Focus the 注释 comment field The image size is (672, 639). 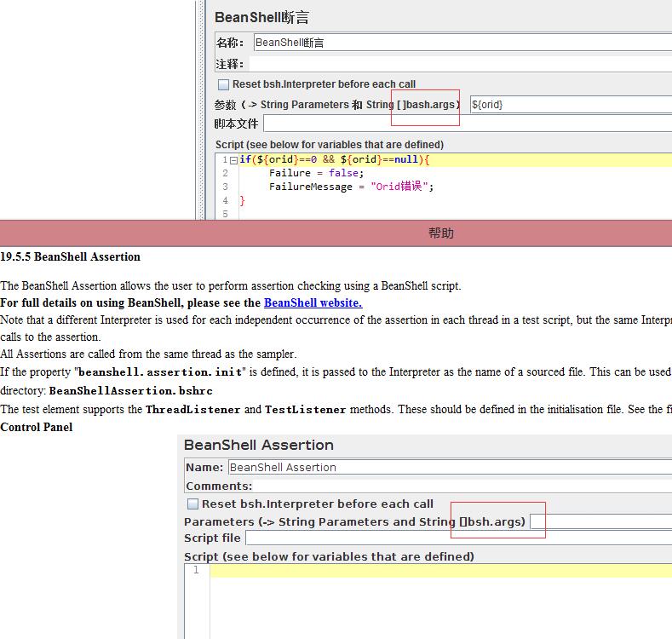tap(460, 64)
